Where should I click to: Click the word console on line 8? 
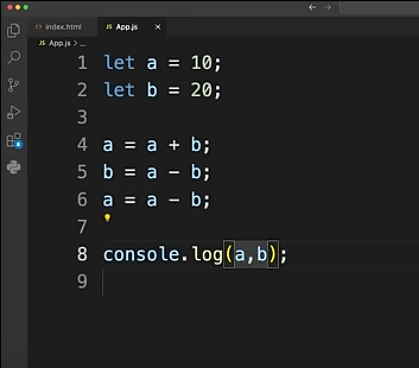[x=141, y=254]
